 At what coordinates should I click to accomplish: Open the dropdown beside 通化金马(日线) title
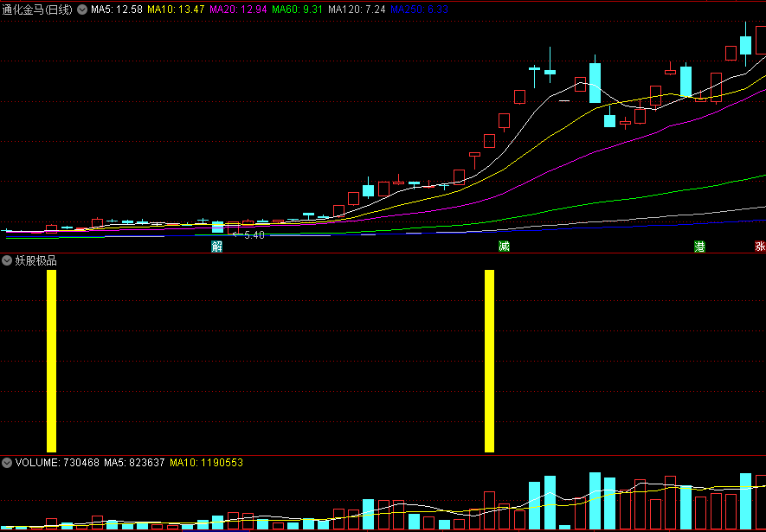[x=82, y=10]
